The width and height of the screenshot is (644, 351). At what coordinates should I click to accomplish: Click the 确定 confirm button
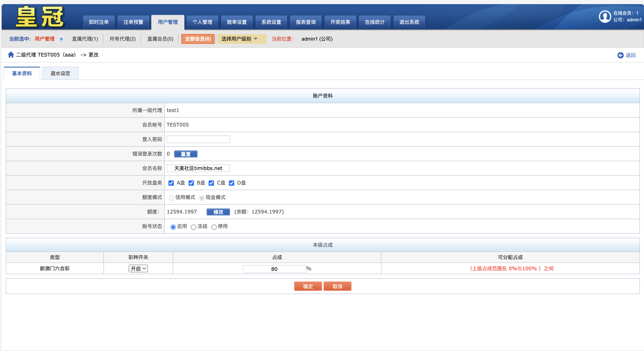point(308,286)
